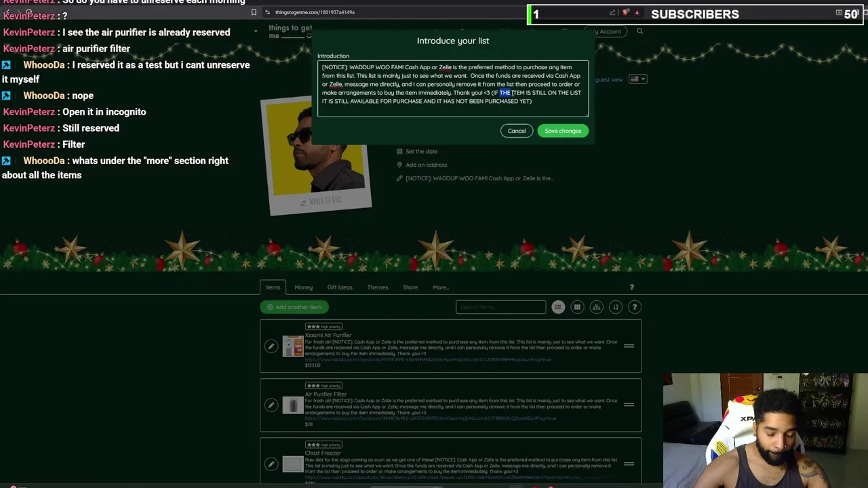The image size is (868, 488).
Task: Click the guest view link
Action: click(x=608, y=80)
